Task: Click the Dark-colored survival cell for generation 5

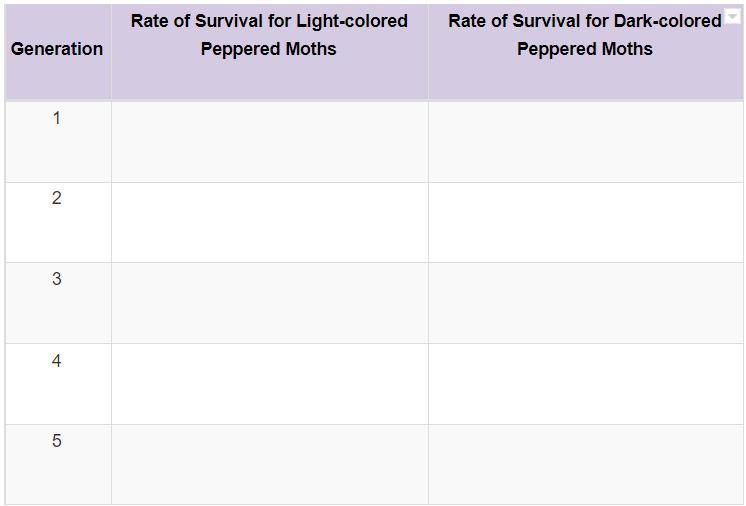Action: (585, 464)
